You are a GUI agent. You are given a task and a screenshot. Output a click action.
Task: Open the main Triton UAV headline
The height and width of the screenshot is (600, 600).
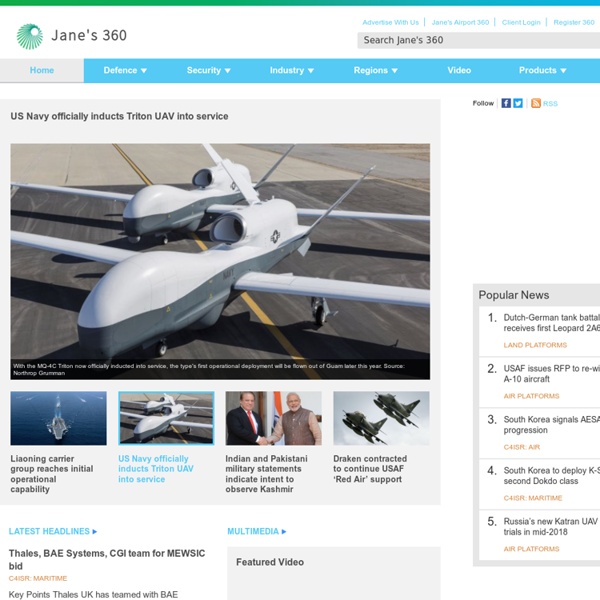tap(119, 116)
